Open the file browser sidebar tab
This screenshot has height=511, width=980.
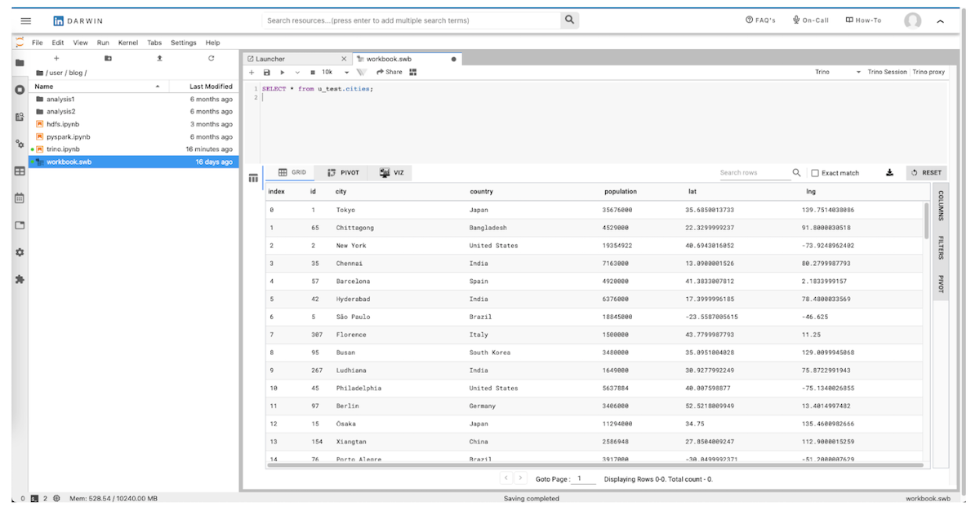(x=20, y=63)
